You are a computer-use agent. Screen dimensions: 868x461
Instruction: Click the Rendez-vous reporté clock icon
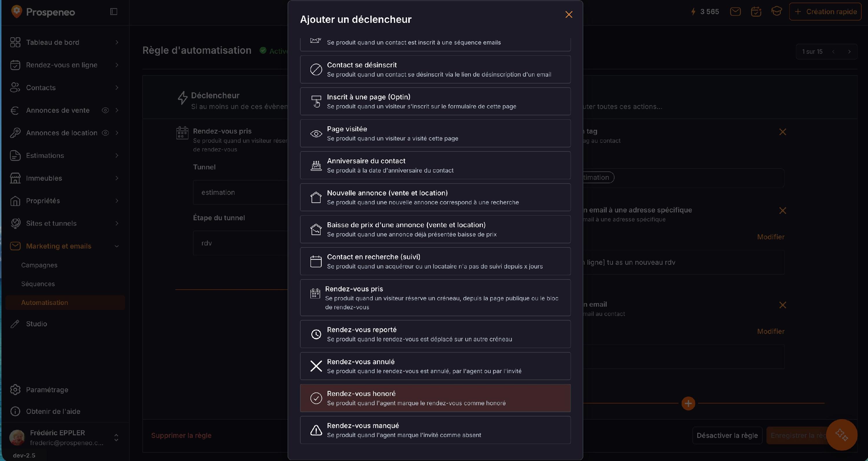tap(316, 334)
